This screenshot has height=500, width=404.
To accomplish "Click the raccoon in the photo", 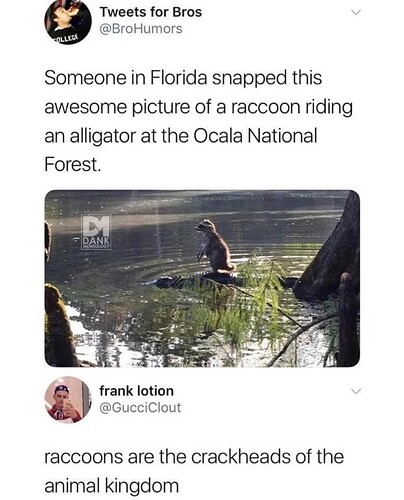I will click(214, 245).
